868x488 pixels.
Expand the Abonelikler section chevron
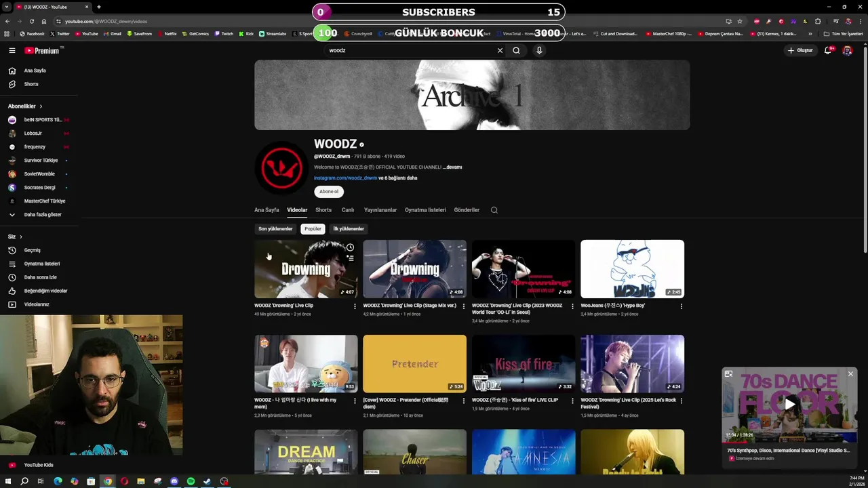tap(41, 106)
